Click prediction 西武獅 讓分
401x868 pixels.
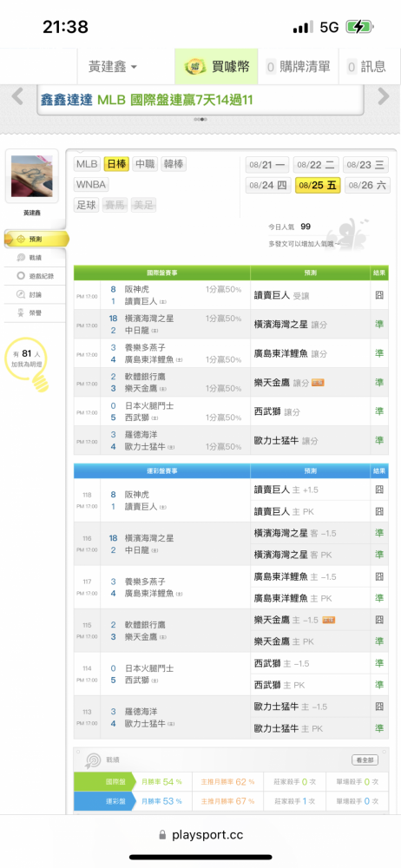click(276, 411)
